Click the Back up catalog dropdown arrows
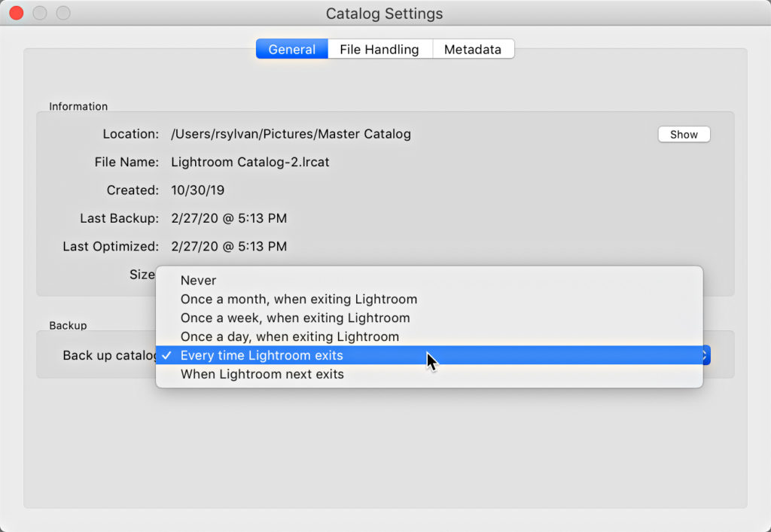This screenshot has height=532, width=771. click(x=706, y=355)
